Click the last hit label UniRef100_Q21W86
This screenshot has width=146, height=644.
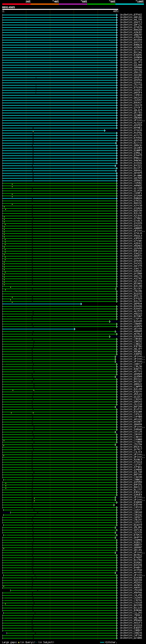(131, 638)
